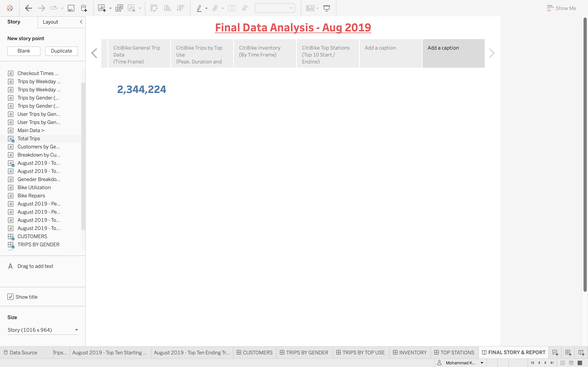Open the INVENTORY dashboard tab
The image size is (588, 367).
coord(410,352)
